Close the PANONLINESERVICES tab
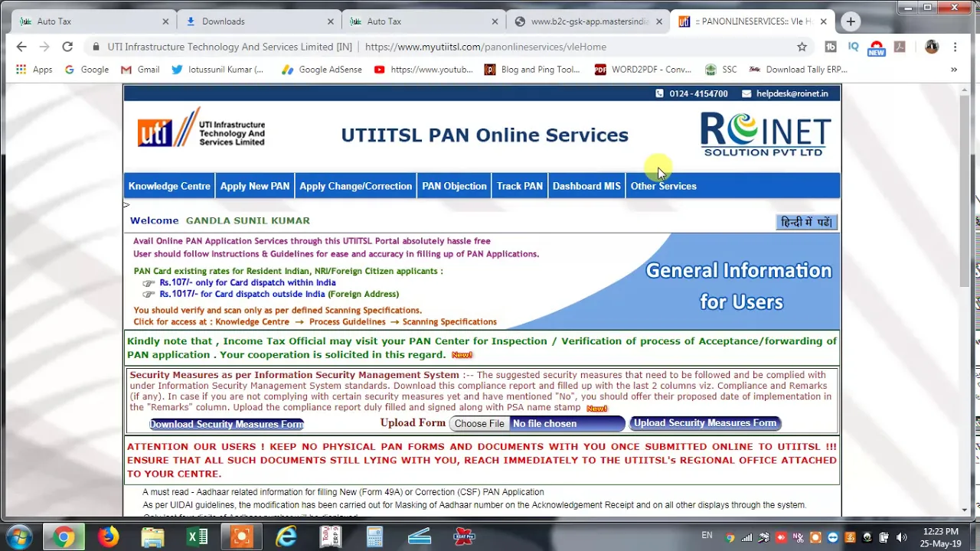Image resolution: width=980 pixels, height=551 pixels. coord(823,21)
